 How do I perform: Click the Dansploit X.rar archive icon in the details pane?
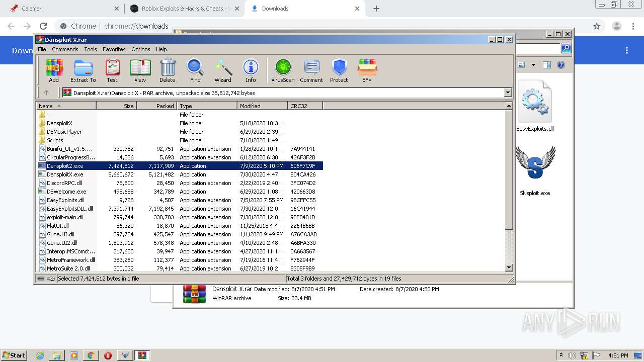194,294
